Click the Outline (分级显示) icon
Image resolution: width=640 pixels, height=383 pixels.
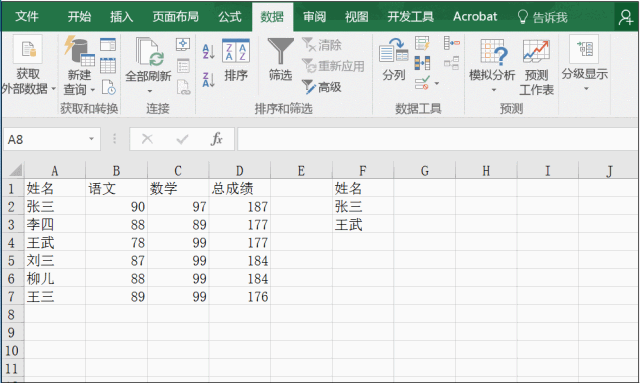584,49
